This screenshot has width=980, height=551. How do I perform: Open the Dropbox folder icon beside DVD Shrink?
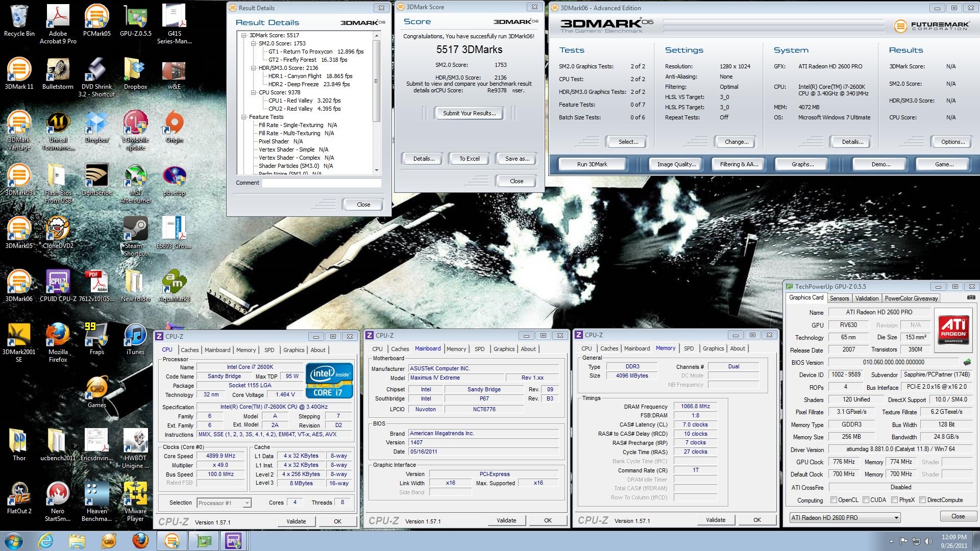click(135, 73)
